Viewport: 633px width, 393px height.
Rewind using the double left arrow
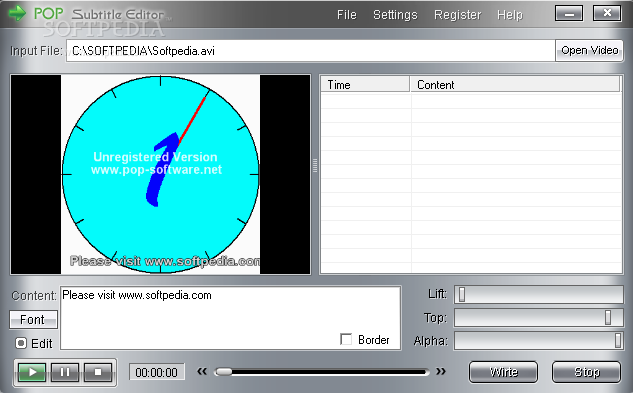[x=202, y=372]
